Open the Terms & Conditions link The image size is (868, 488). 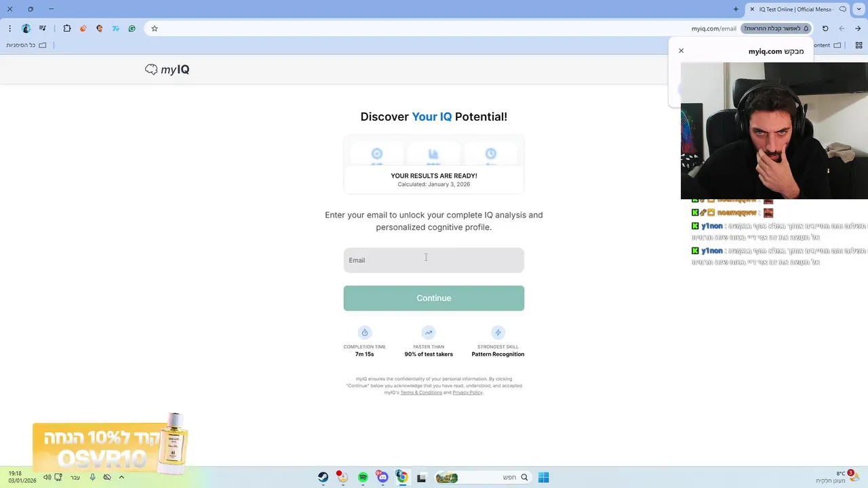coord(421,392)
